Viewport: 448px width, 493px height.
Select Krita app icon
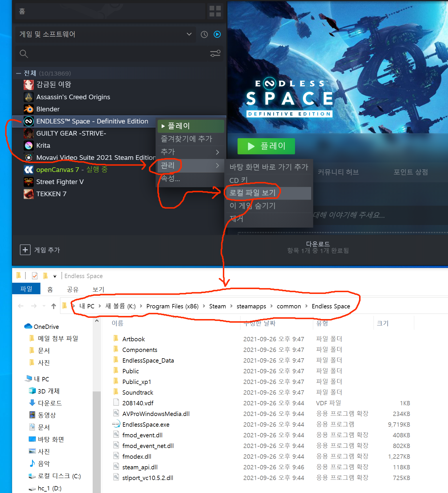tap(29, 145)
